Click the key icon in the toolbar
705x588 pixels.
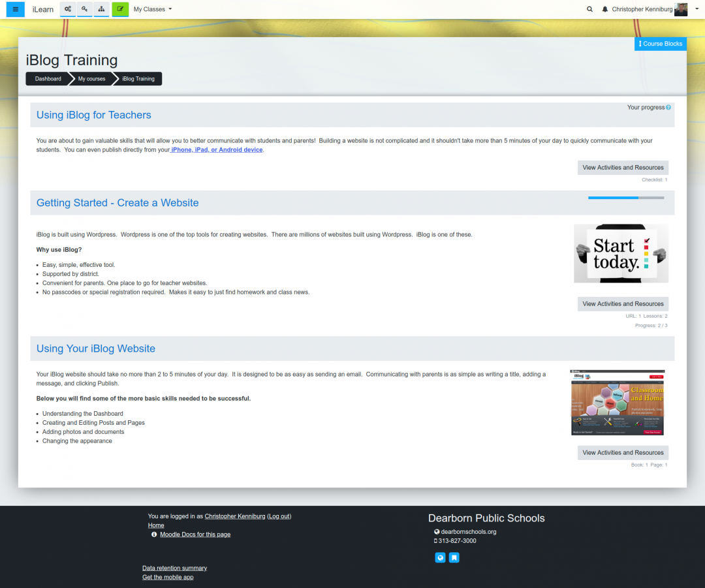click(84, 9)
